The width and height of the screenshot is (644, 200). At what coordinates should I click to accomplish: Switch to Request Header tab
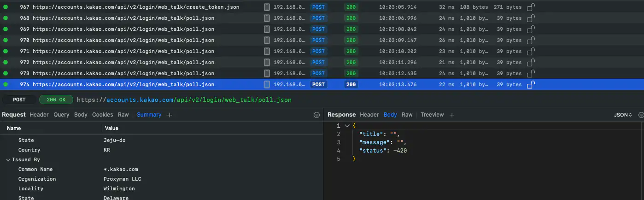39,115
